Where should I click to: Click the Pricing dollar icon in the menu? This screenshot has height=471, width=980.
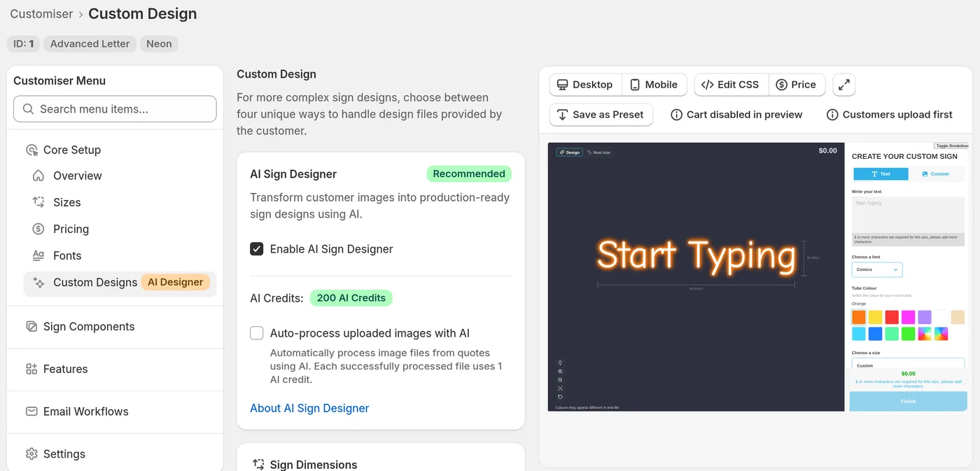[x=38, y=229]
